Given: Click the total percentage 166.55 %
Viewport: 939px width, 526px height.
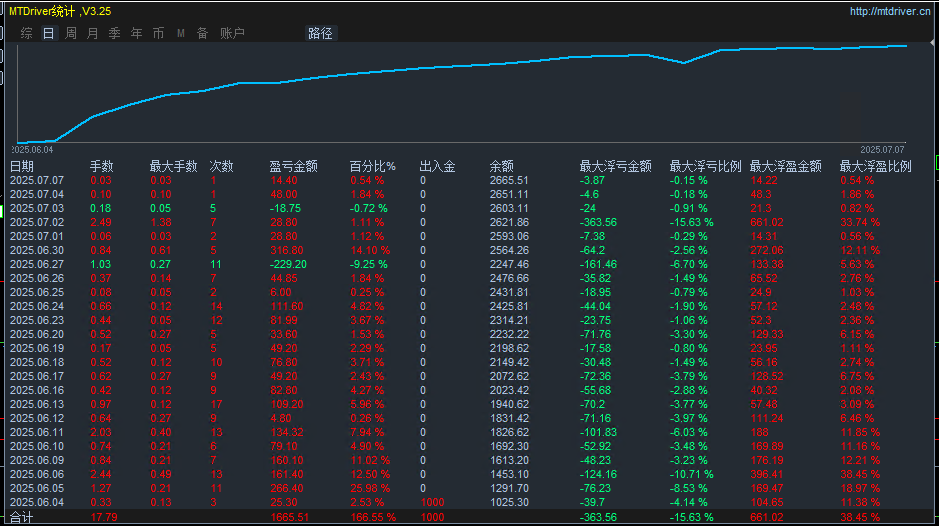Looking at the screenshot, I should (x=373, y=518).
